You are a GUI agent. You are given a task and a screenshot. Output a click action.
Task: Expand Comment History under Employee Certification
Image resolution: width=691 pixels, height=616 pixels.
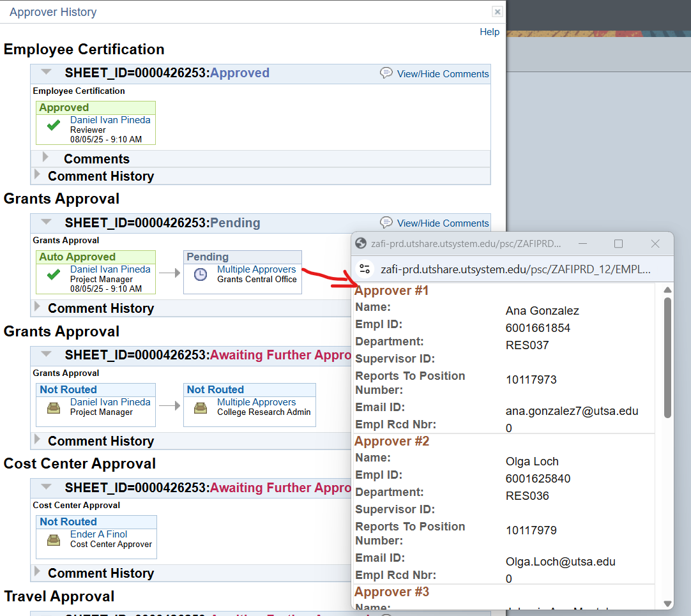click(37, 174)
